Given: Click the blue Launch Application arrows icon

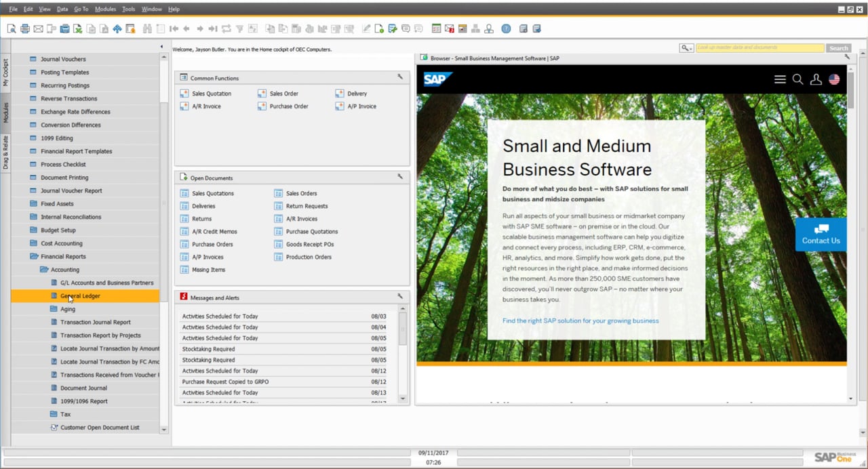Looking at the screenshot, I should click(117, 28).
